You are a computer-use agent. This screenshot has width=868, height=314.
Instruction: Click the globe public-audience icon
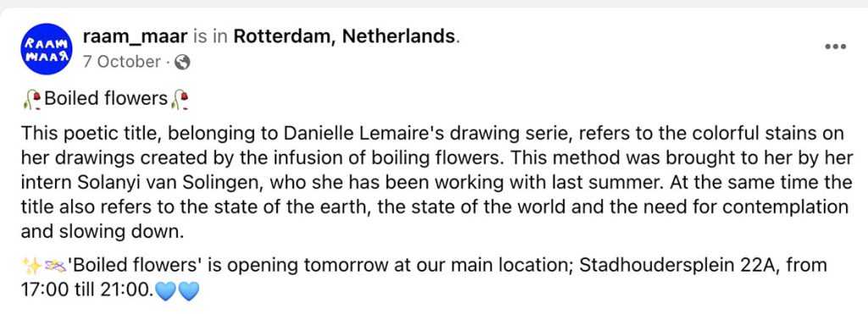182,63
